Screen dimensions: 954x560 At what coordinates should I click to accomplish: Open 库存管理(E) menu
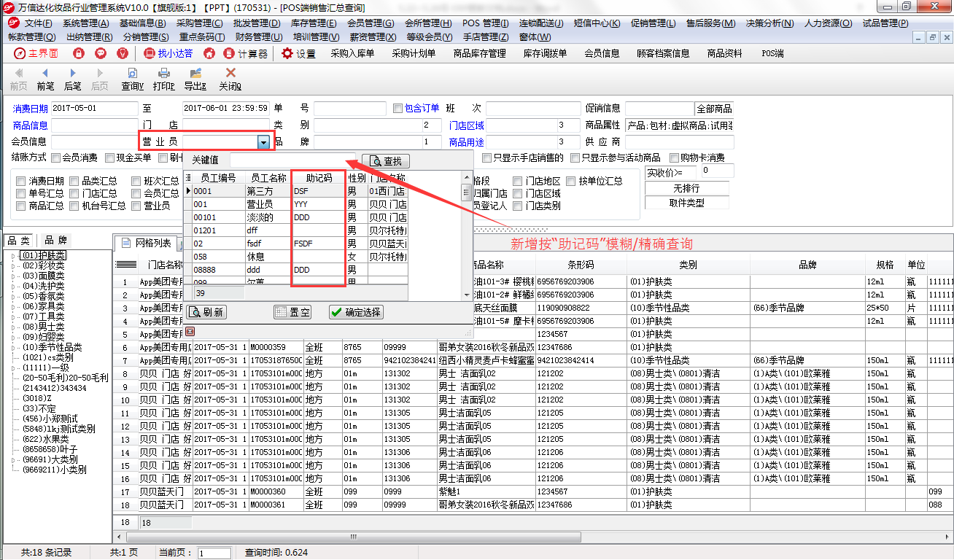click(314, 23)
